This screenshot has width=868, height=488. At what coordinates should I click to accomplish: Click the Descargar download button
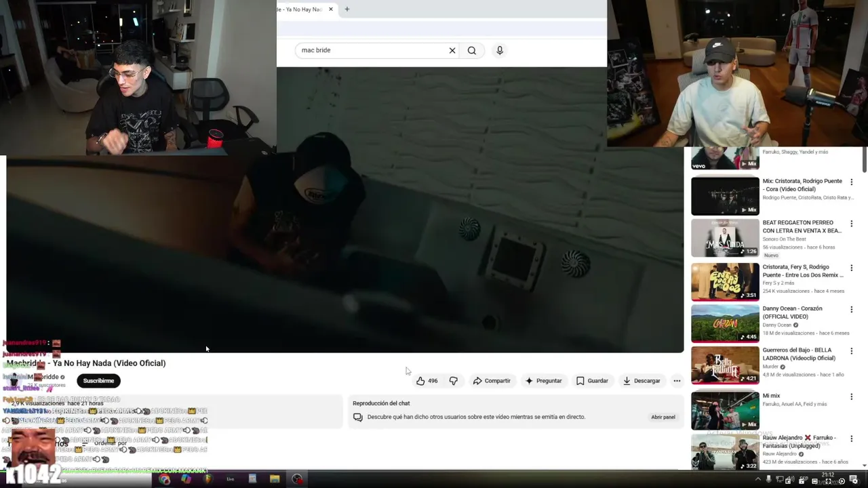[x=642, y=381]
